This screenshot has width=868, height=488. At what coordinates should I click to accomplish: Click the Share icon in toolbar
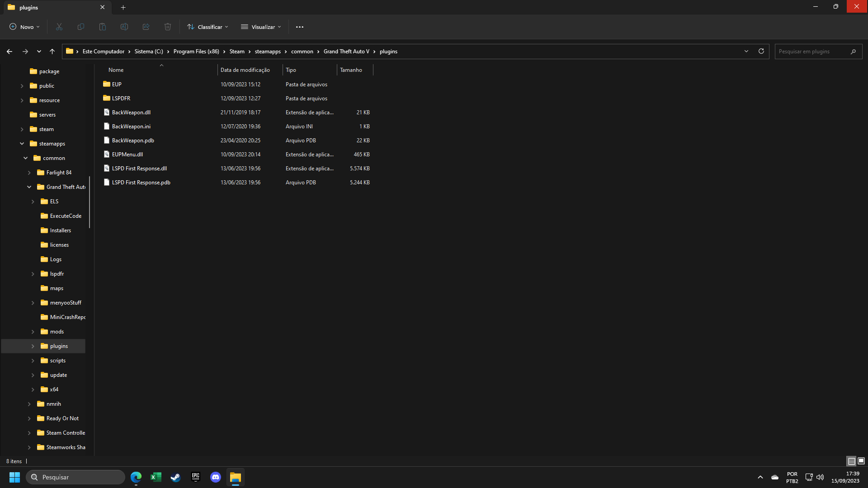pos(146,27)
